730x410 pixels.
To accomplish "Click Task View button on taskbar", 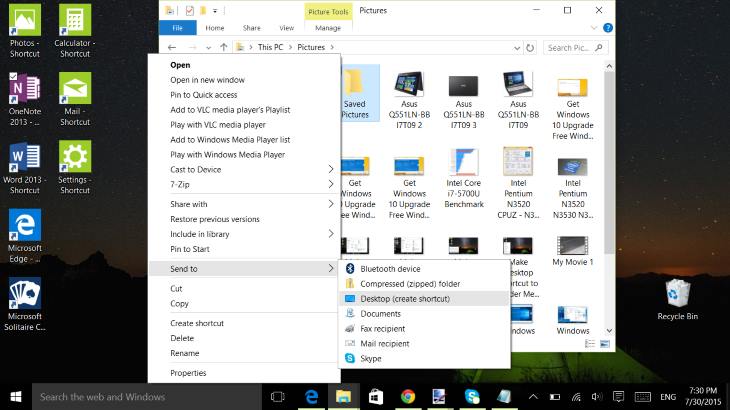I will pos(278,396).
